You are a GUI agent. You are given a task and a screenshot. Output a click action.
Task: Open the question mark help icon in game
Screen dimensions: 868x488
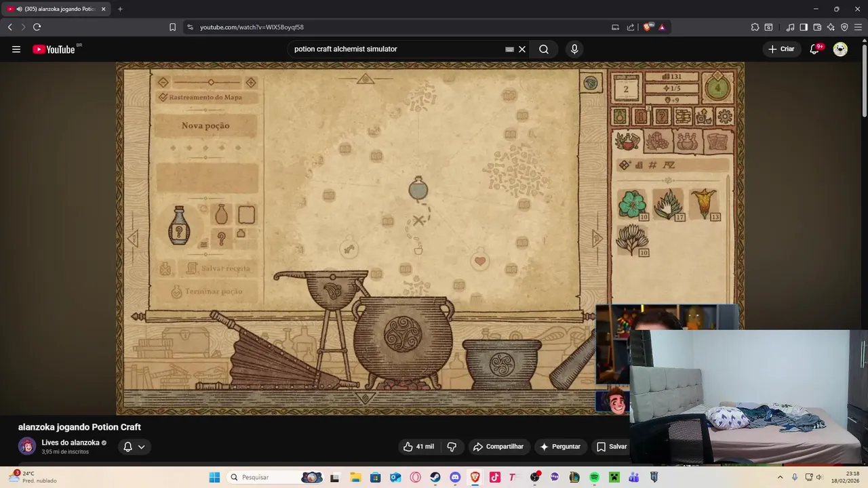click(662, 116)
